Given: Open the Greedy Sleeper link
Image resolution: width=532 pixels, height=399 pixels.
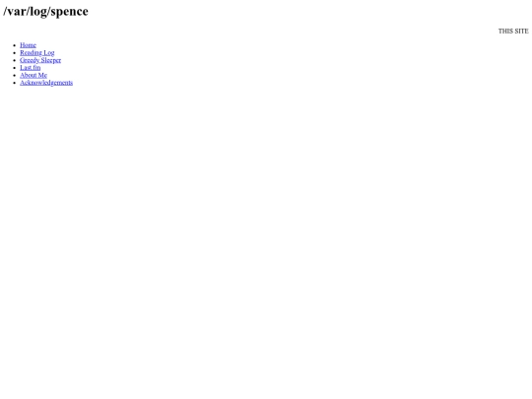Looking at the screenshot, I should click(x=40, y=60).
